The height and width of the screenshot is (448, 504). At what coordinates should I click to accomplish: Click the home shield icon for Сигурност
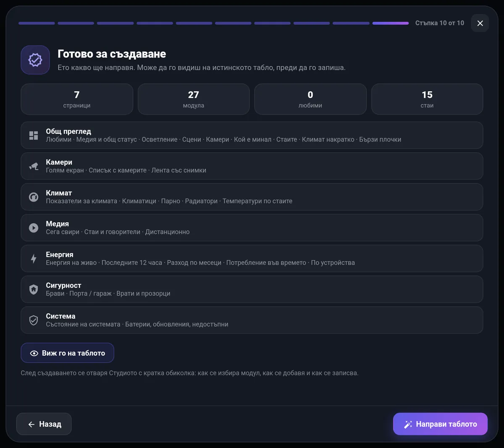[x=34, y=289]
